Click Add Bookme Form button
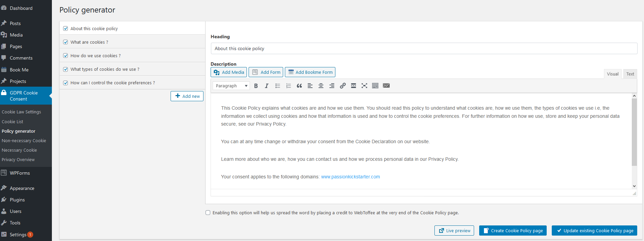644x241 pixels. click(x=310, y=72)
